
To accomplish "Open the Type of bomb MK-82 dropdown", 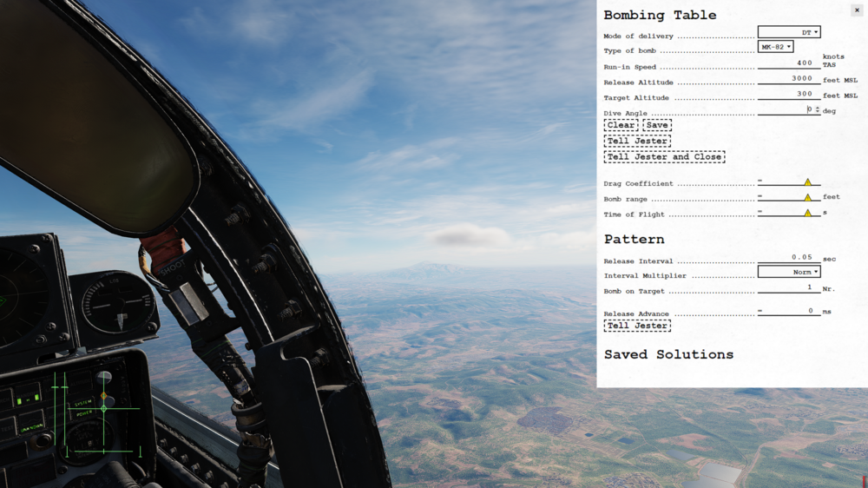I will pos(775,47).
